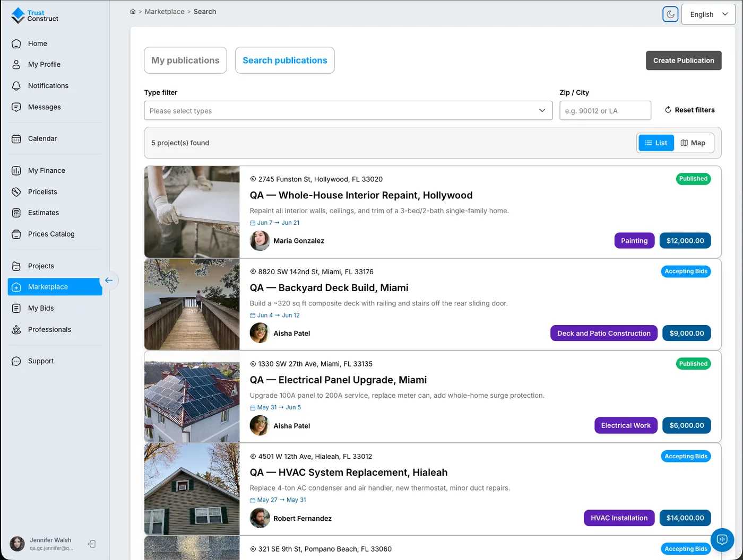This screenshot has height=560, width=743.
Task: Click the My Finance chart icon
Action: point(16,170)
